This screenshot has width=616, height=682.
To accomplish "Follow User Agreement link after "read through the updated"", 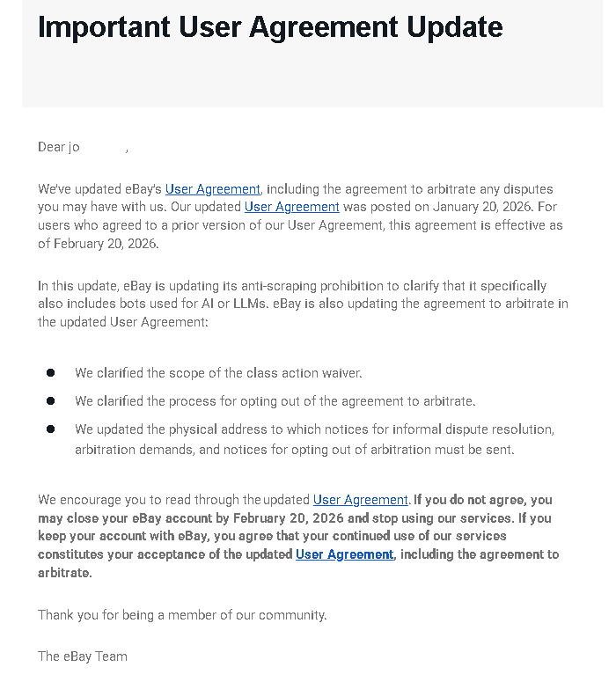I will 361,500.
